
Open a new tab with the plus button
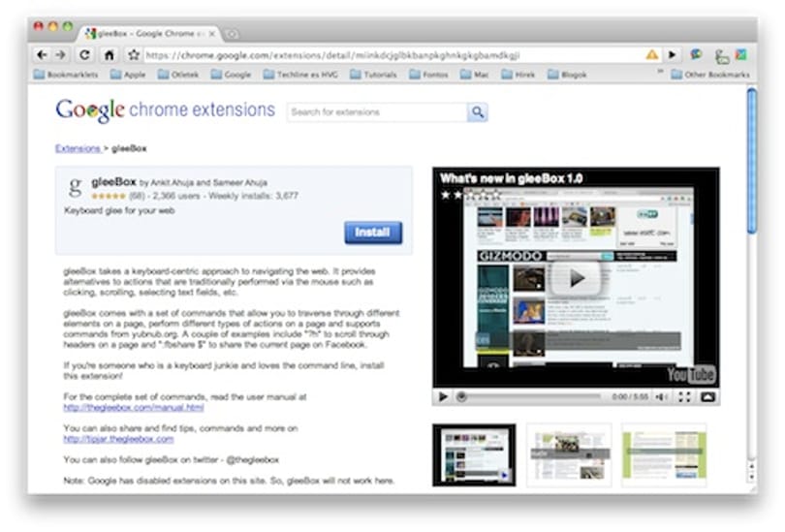(231, 34)
